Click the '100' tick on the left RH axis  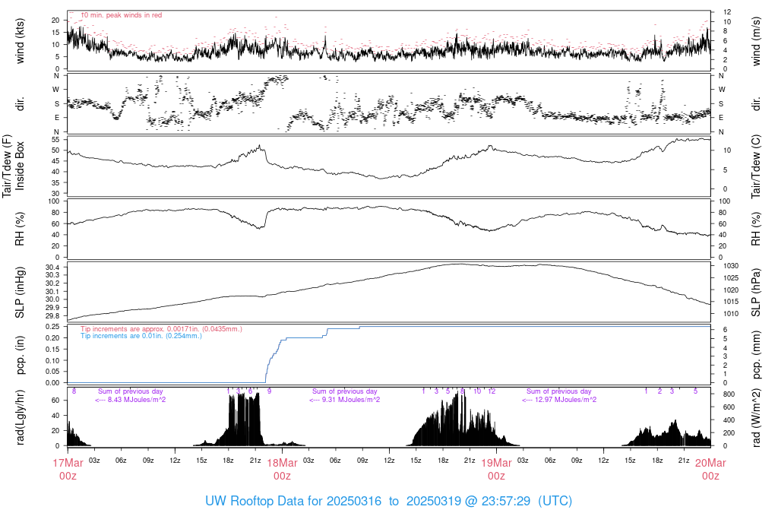(54, 201)
